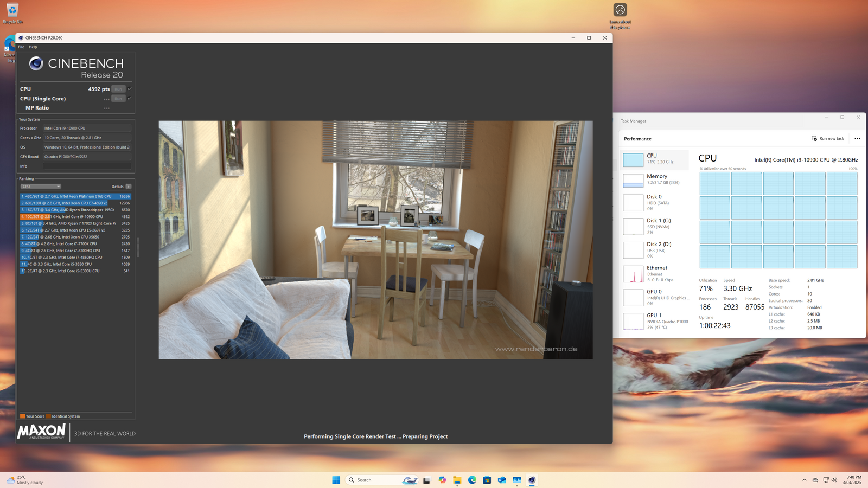Image resolution: width=868 pixels, height=488 pixels.
Task: Show hidden system tray icons chevron
Action: tap(804, 480)
